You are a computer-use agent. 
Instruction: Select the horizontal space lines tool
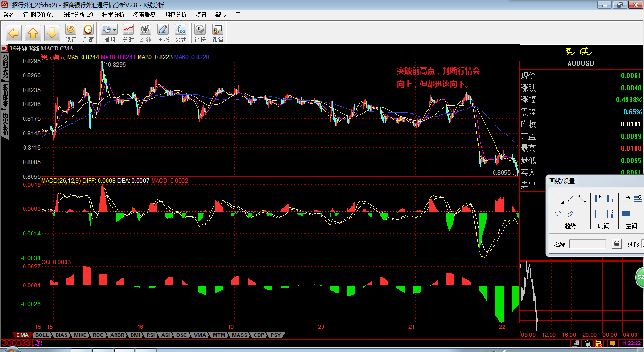click(x=627, y=214)
